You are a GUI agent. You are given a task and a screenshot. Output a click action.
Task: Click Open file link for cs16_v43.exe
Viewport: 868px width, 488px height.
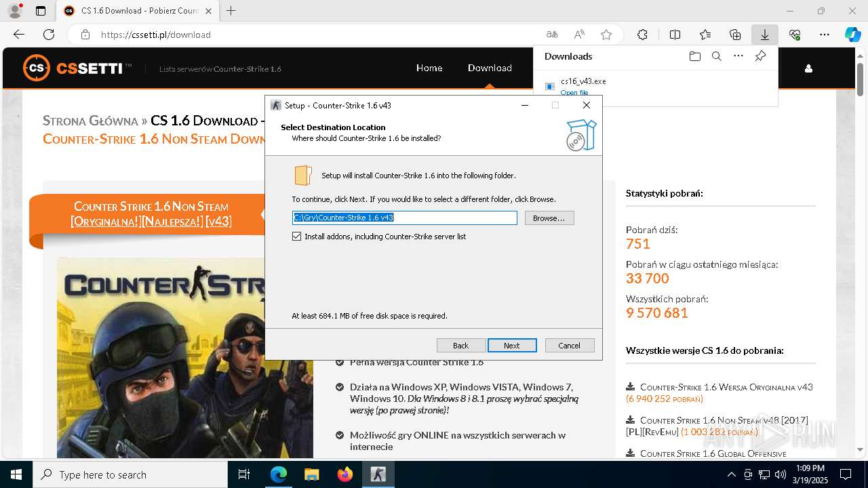pos(574,92)
